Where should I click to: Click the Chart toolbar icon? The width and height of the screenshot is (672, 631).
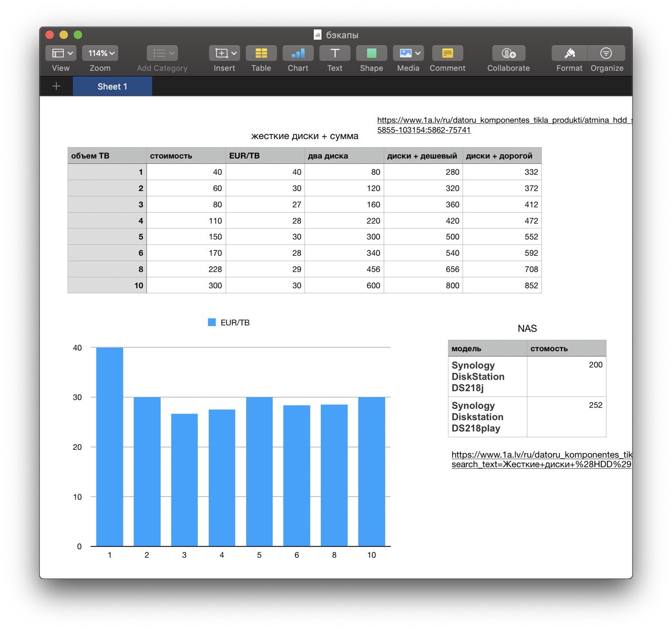pos(298,53)
